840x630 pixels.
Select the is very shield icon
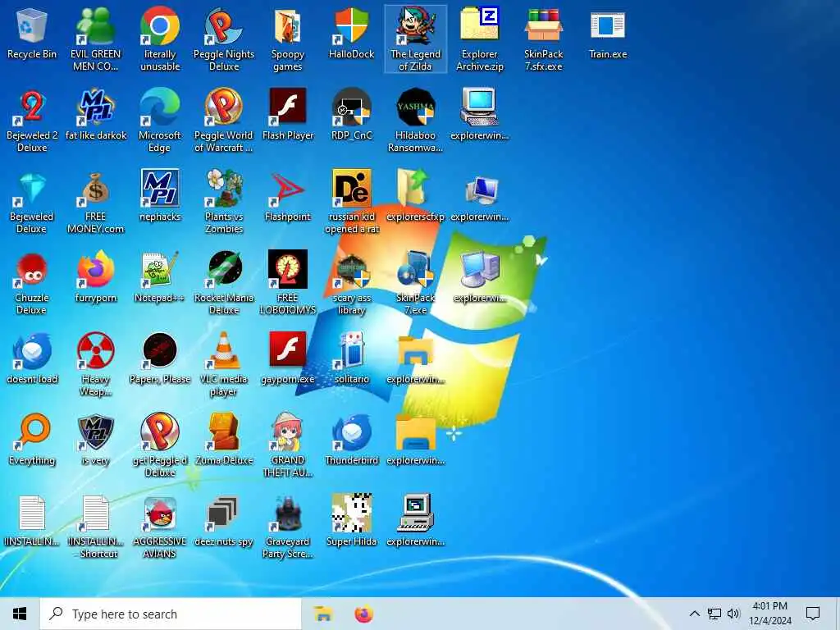[x=95, y=431]
